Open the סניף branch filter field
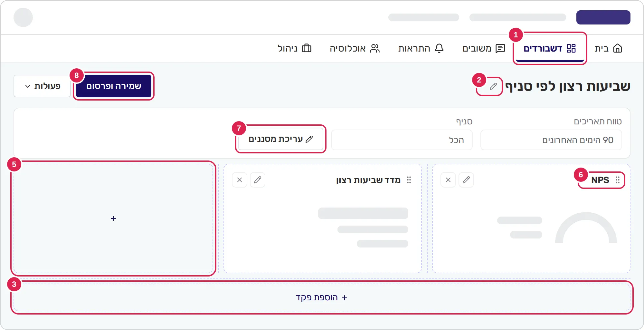This screenshot has width=644, height=330. point(402,140)
